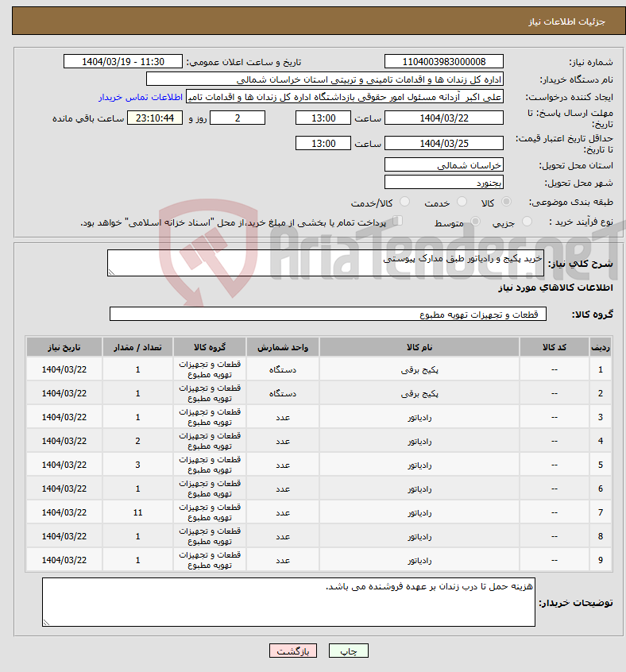Click the price validity time field 13:00

click(x=323, y=144)
